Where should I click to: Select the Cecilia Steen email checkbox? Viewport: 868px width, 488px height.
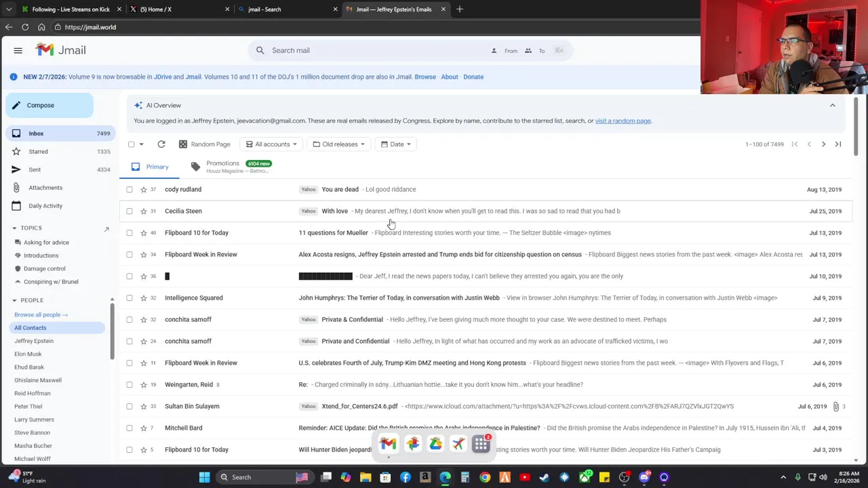click(130, 211)
